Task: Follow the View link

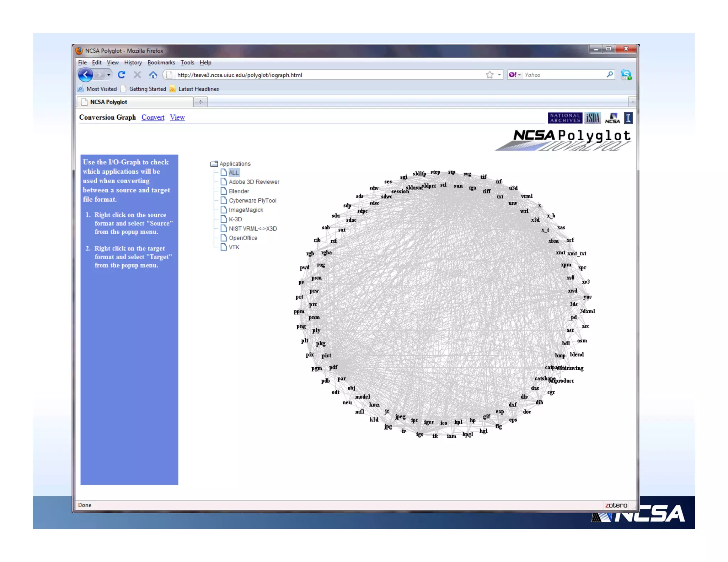Action: point(177,118)
